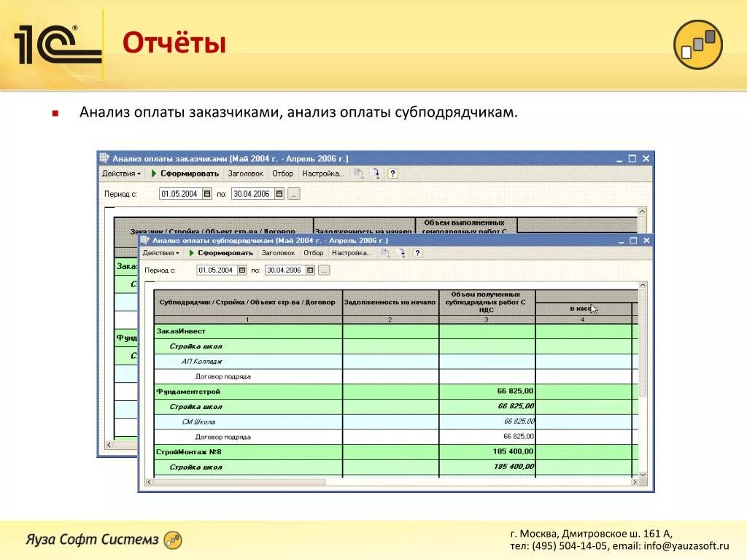Click the 1C logo

(57, 44)
